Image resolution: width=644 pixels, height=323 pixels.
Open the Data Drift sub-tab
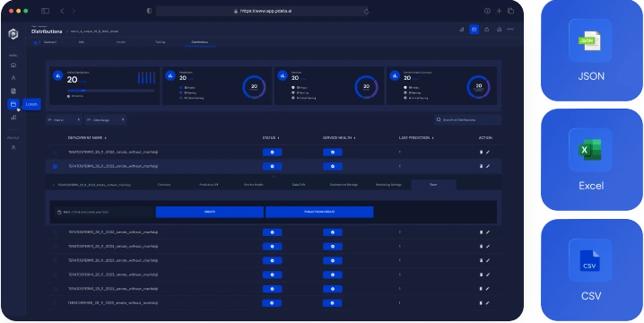299,185
